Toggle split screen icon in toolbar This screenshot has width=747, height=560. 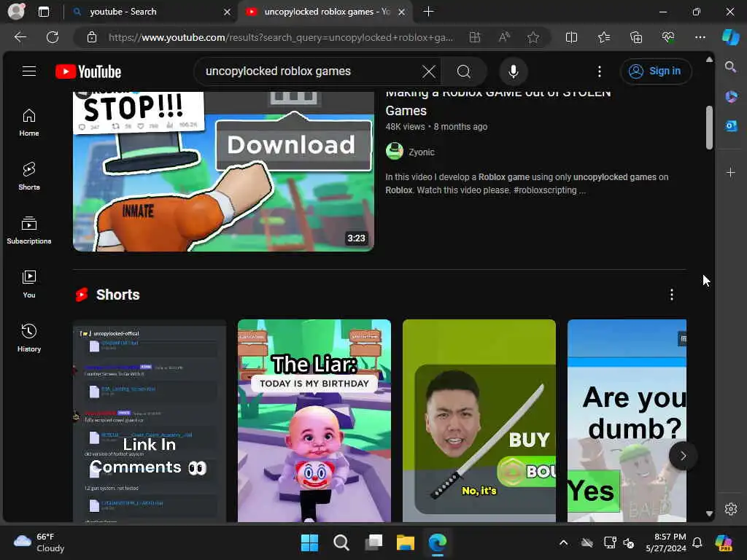(571, 37)
